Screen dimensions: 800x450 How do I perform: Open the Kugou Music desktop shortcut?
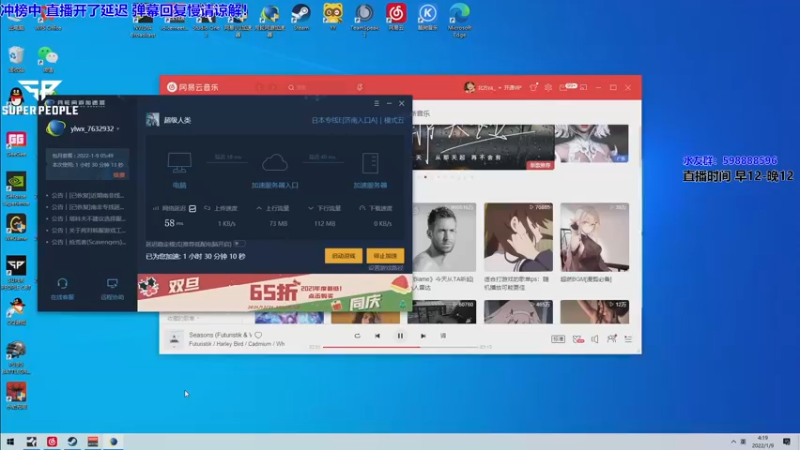point(428,17)
